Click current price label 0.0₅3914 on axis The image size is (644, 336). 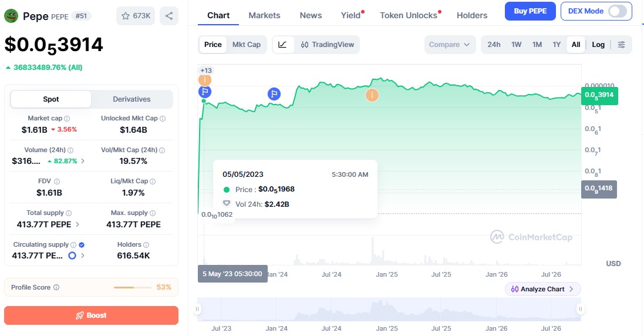pyautogui.click(x=599, y=96)
